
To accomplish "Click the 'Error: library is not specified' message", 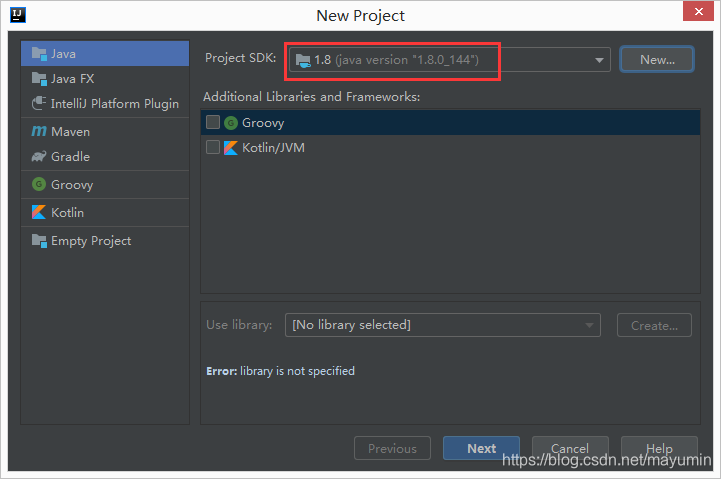I will (x=280, y=371).
